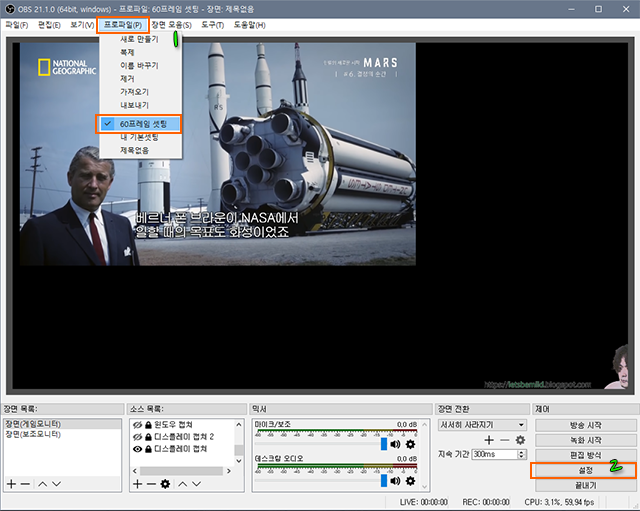The image size is (640, 511).
Task: Toggle lock on 디스플레이 캡쳐 2 source
Action: pyautogui.click(x=148, y=437)
